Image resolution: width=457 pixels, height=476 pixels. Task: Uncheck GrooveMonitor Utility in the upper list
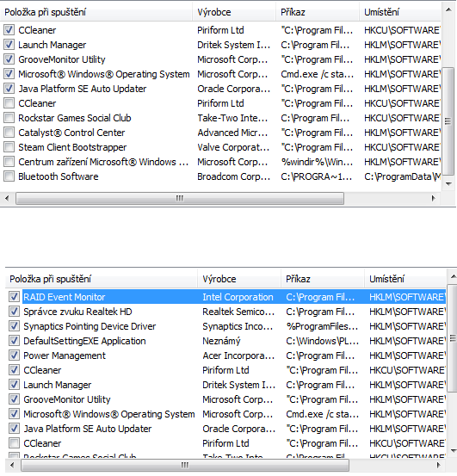(x=9, y=59)
